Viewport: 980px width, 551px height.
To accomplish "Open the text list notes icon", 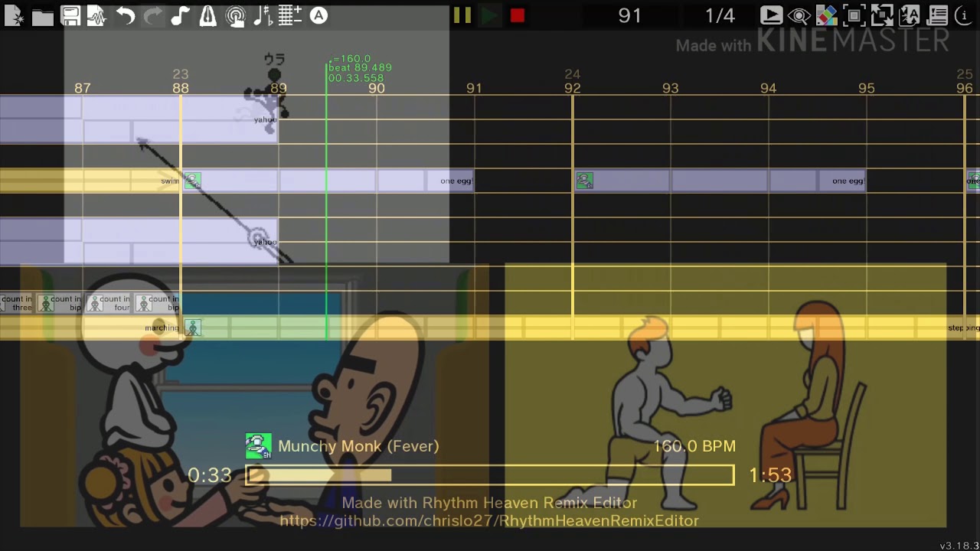I will point(937,15).
